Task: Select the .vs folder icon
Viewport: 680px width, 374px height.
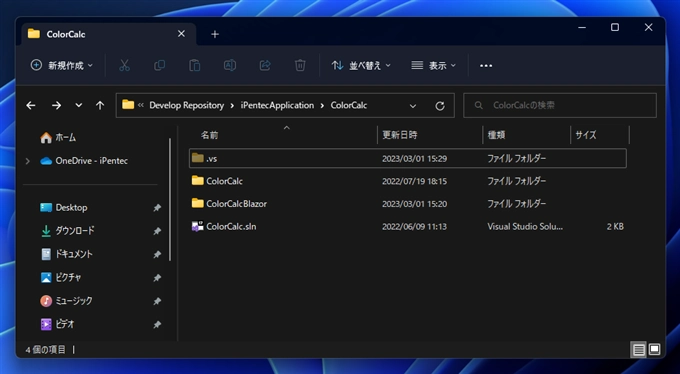Action: [198, 158]
